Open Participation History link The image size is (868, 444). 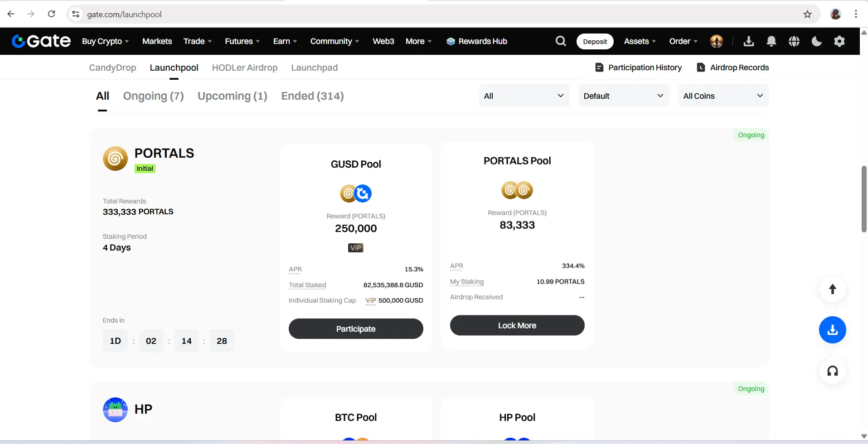point(638,68)
